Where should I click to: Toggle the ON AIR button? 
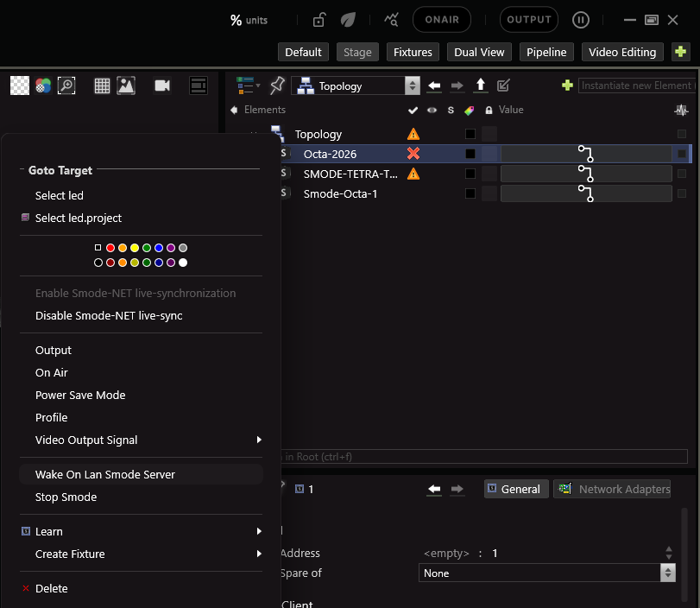442,20
